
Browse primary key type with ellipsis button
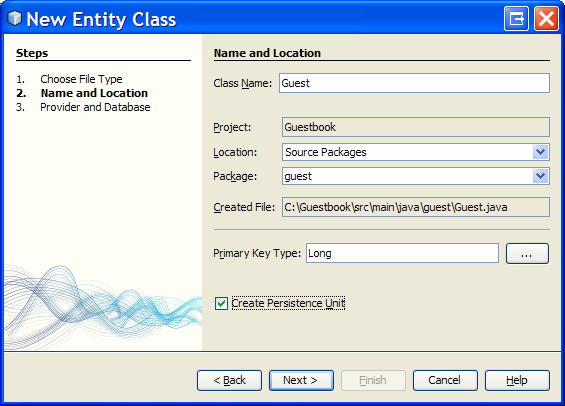527,254
